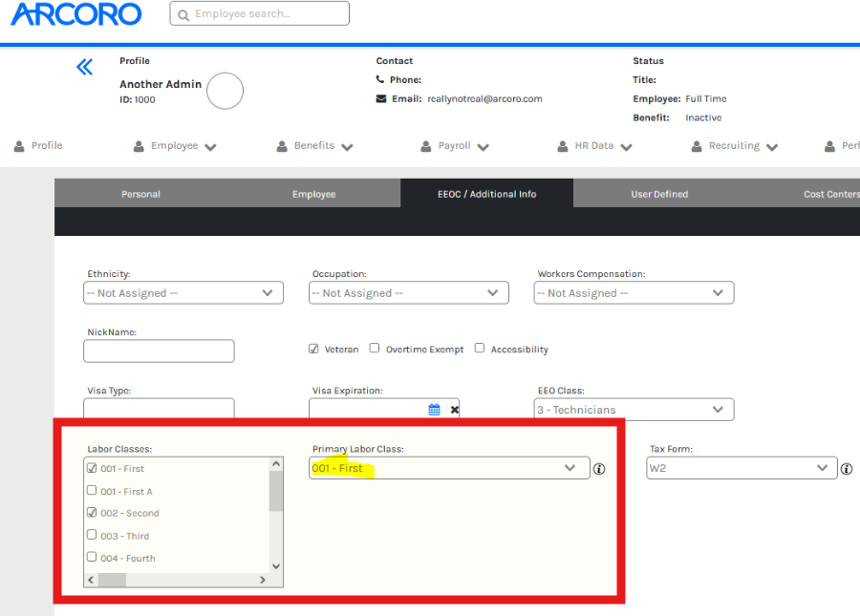Open the Occupation dropdown

coord(409,292)
